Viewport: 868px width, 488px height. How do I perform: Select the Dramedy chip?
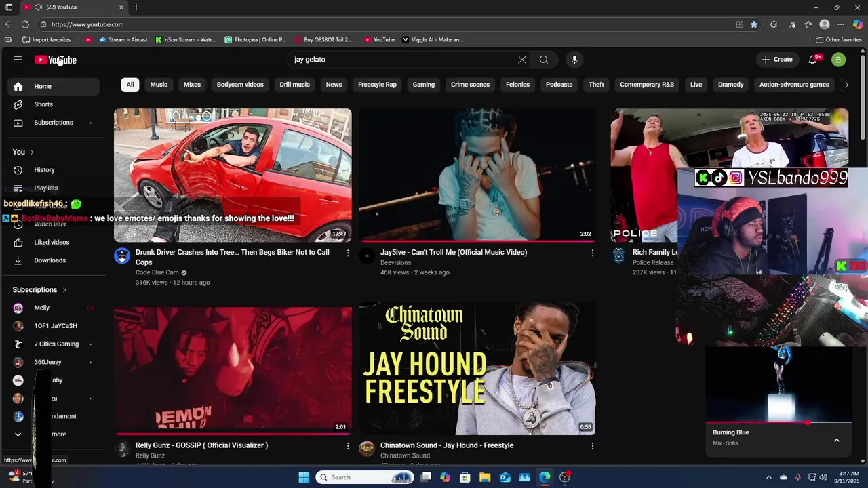pyautogui.click(x=730, y=85)
